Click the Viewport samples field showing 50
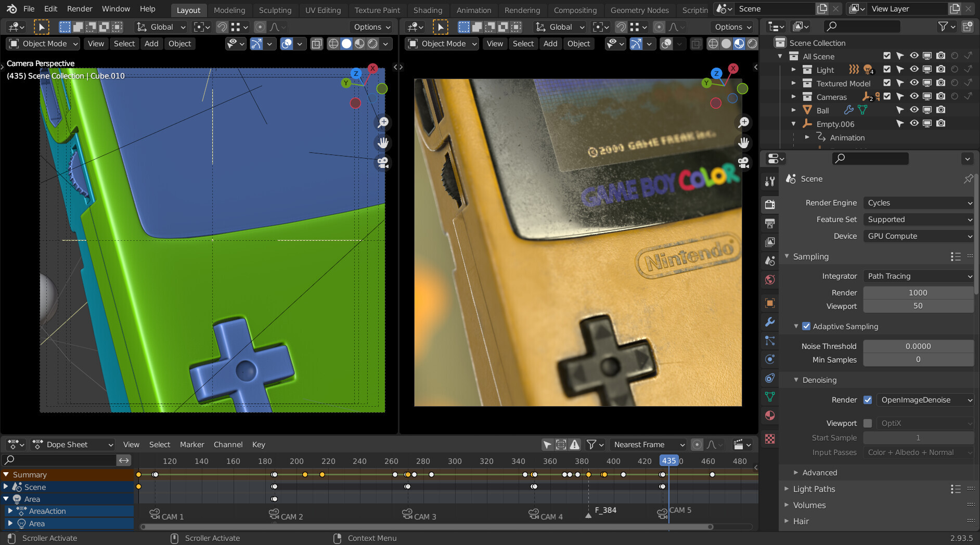The image size is (980, 545). [x=918, y=306]
